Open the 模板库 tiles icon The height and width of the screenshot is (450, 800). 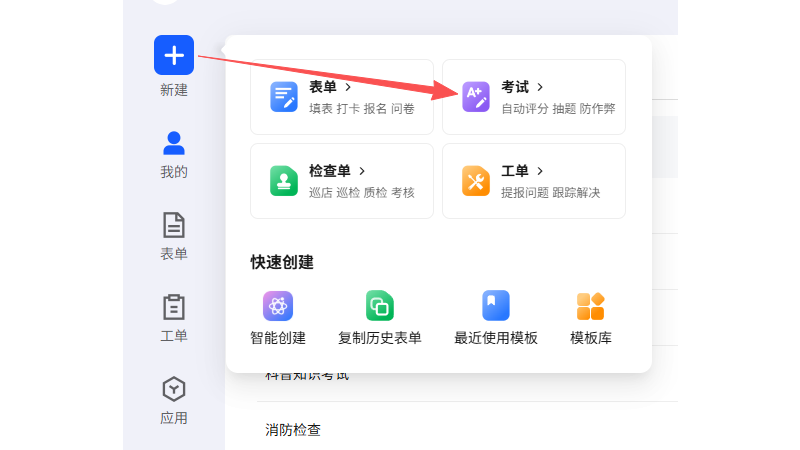click(590, 306)
